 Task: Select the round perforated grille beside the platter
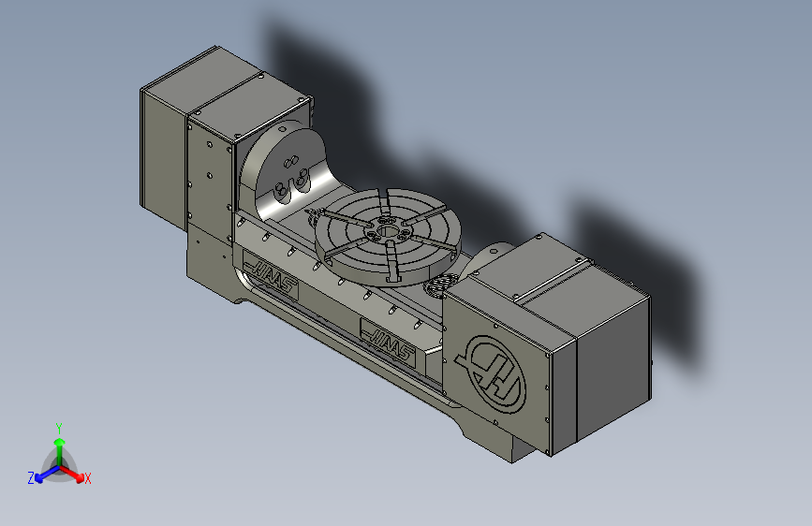coord(441,285)
